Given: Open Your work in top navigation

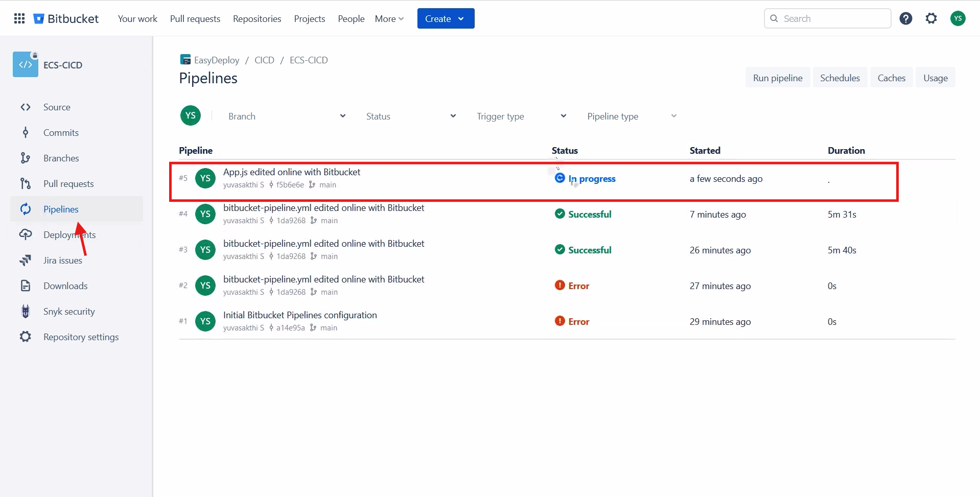Looking at the screenshot, I should tap(137, 19).
